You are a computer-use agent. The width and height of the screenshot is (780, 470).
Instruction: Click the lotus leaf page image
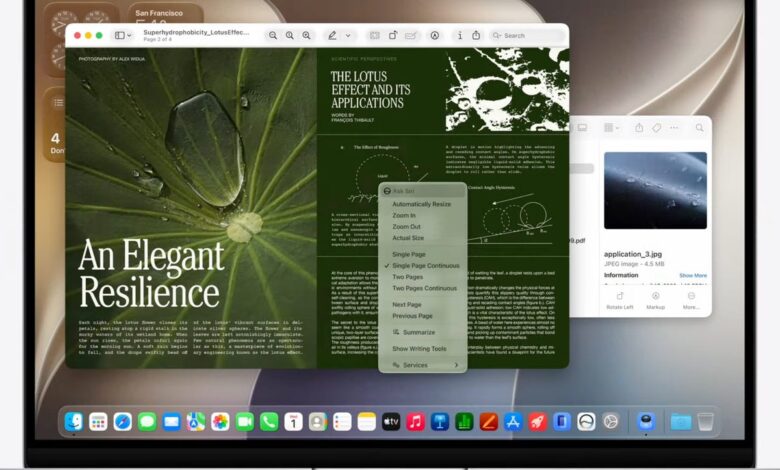pos(191,208)
